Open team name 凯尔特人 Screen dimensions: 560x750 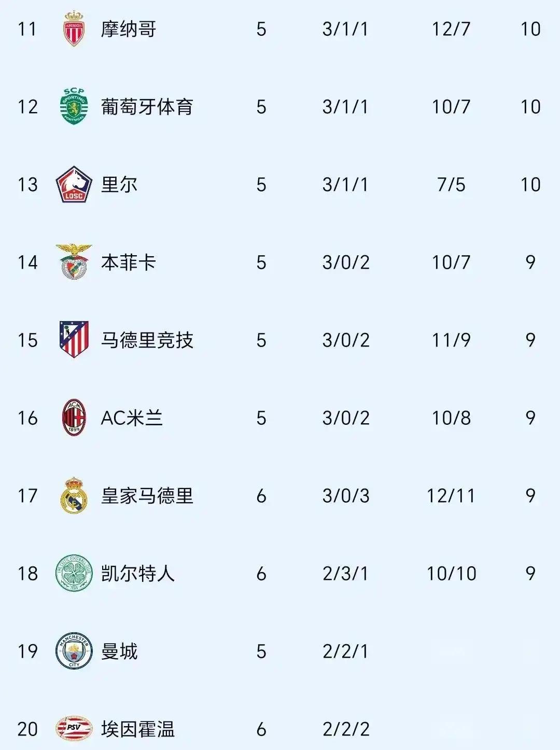[138, 574]
